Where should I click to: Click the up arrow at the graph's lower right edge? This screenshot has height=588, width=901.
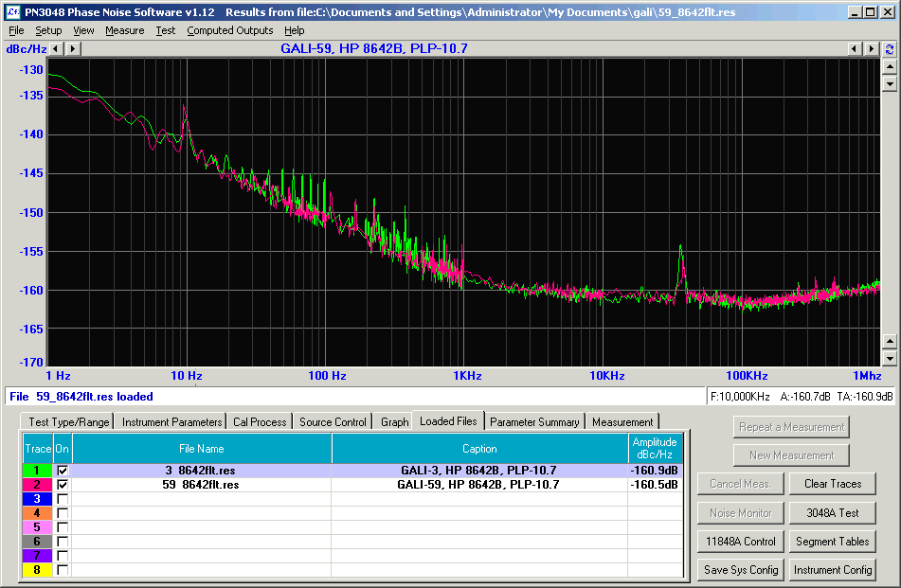point(890,342)
